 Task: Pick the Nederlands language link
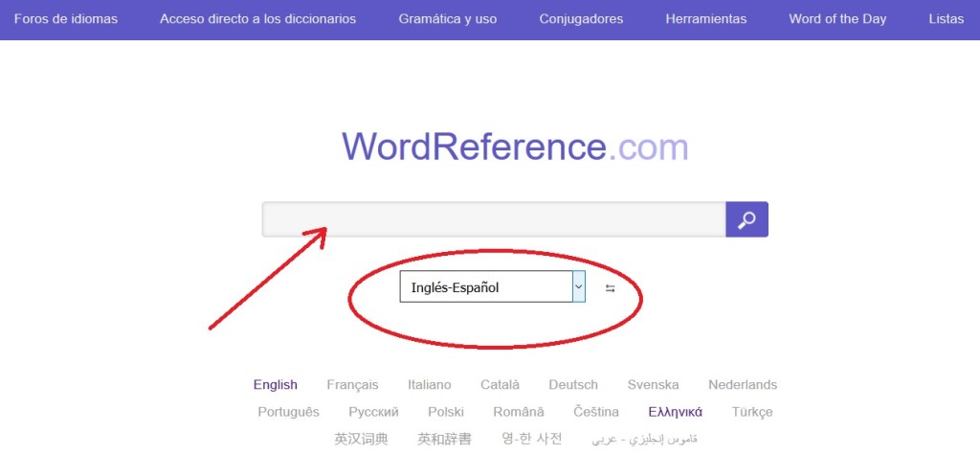pos(743,385)
